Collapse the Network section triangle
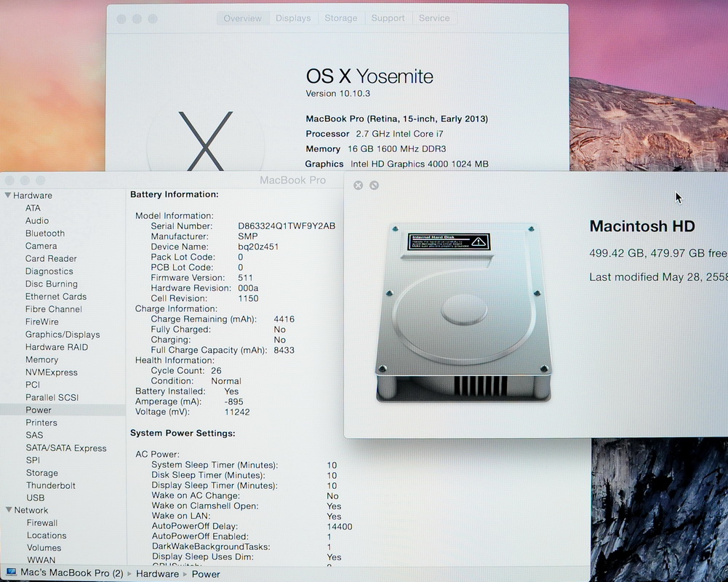This screenshot has height=582, width=728. click(9, 509)
